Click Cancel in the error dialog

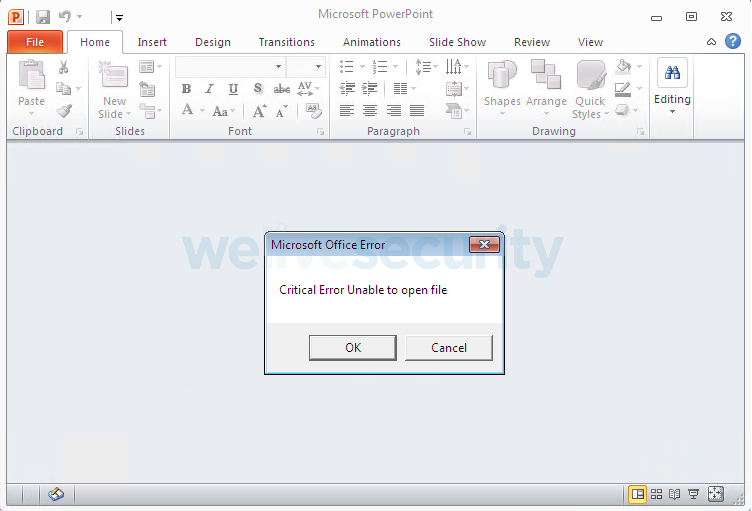tap(448, 348)
